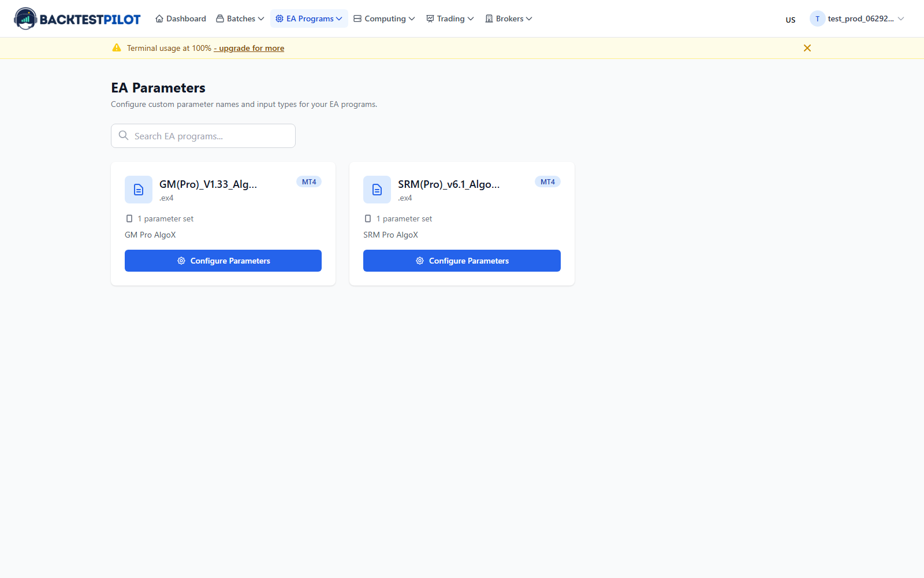Viewport: 924px width, 578px height.
Task: Click the GM(Pro)_V1.33 file document icon
Action: 139,190
